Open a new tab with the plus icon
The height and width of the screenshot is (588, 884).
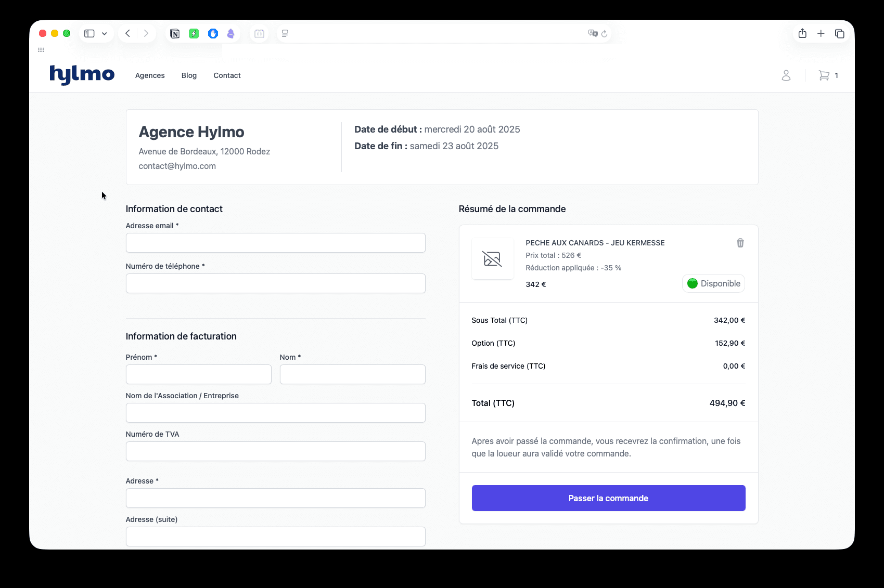821,34
